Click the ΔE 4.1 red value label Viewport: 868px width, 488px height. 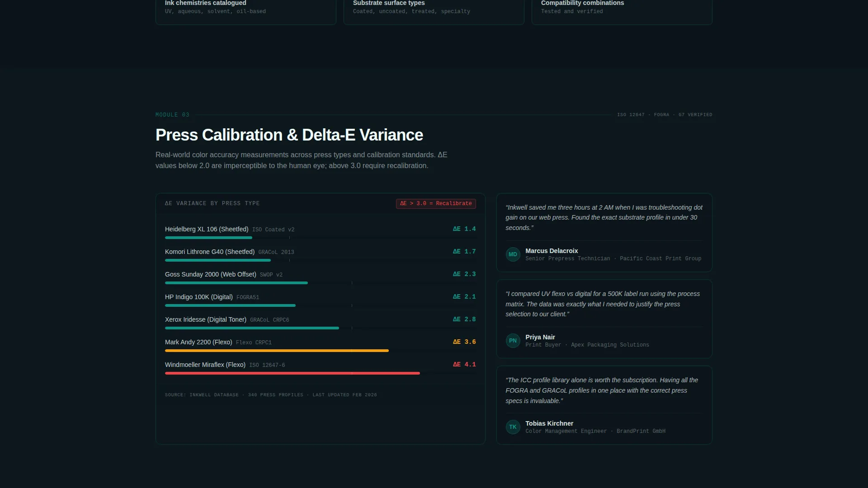point(464,365)
